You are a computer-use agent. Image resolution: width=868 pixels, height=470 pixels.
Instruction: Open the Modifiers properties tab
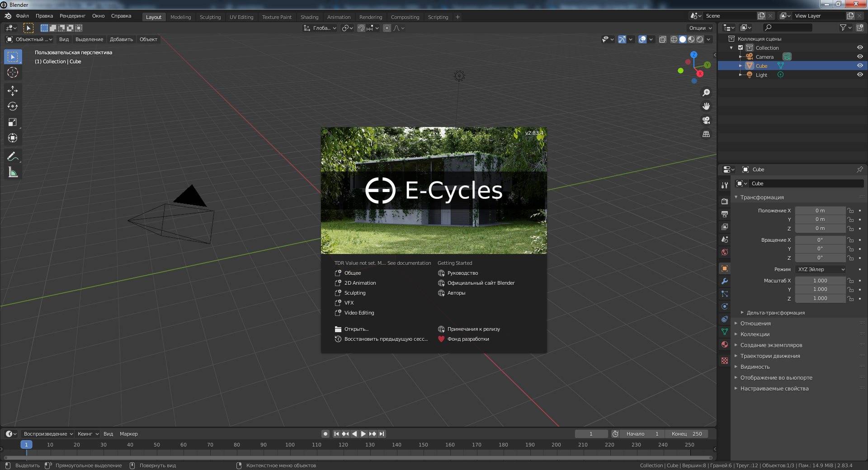pos(725,281)
